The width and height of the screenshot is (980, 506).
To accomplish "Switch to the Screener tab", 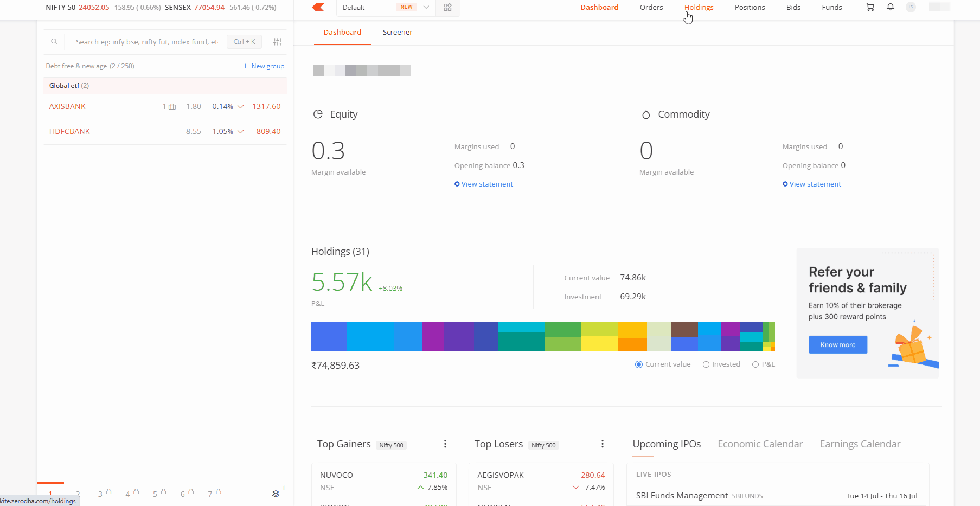I will (398, 32).
